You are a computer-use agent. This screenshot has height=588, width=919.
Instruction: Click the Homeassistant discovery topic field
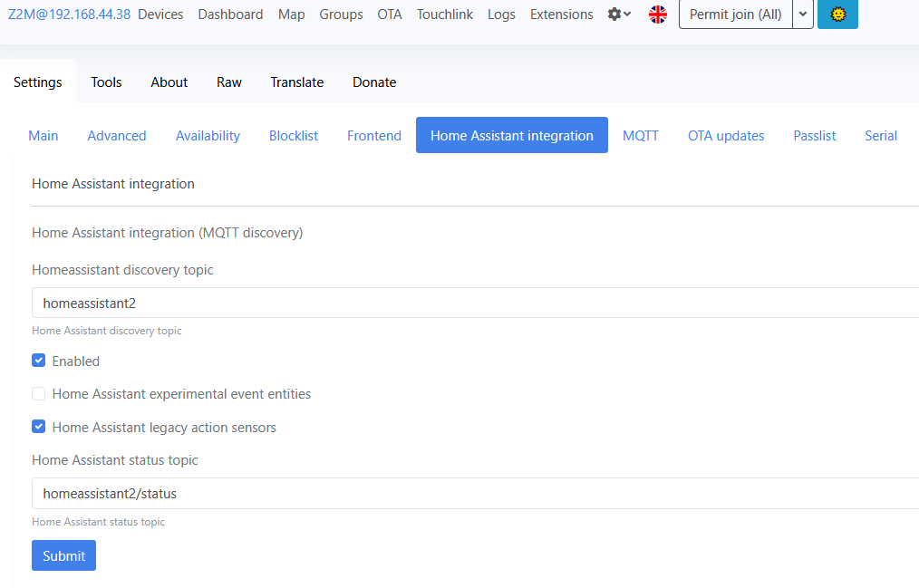click(475, 303)
